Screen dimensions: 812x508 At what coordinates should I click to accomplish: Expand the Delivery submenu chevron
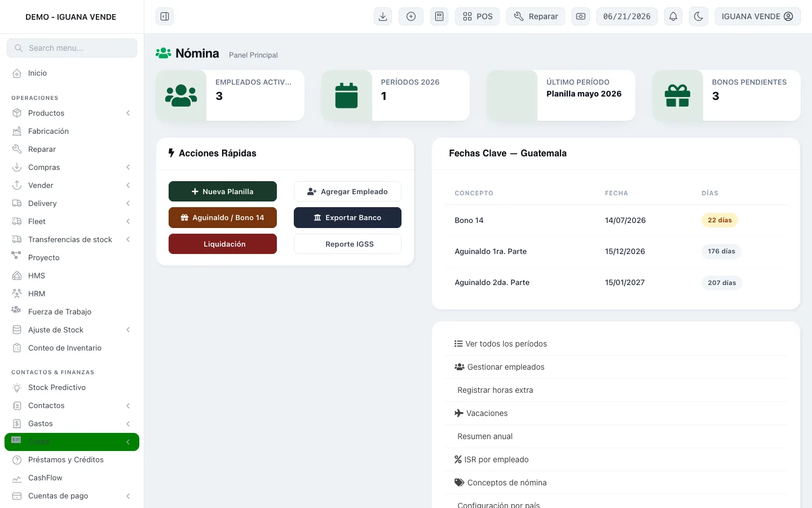[128, 203]
